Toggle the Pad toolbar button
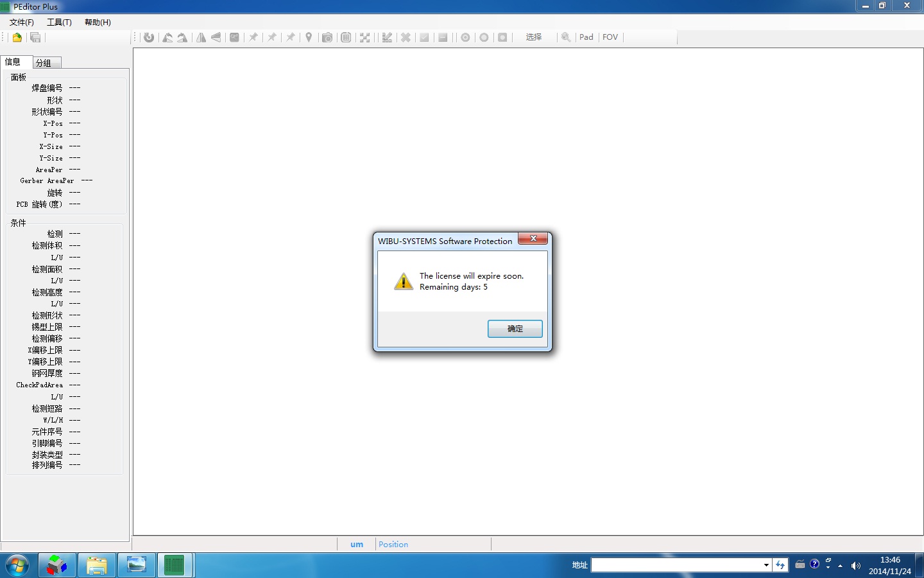The width and height of the screenshot is (924, 578). point(586,37)
